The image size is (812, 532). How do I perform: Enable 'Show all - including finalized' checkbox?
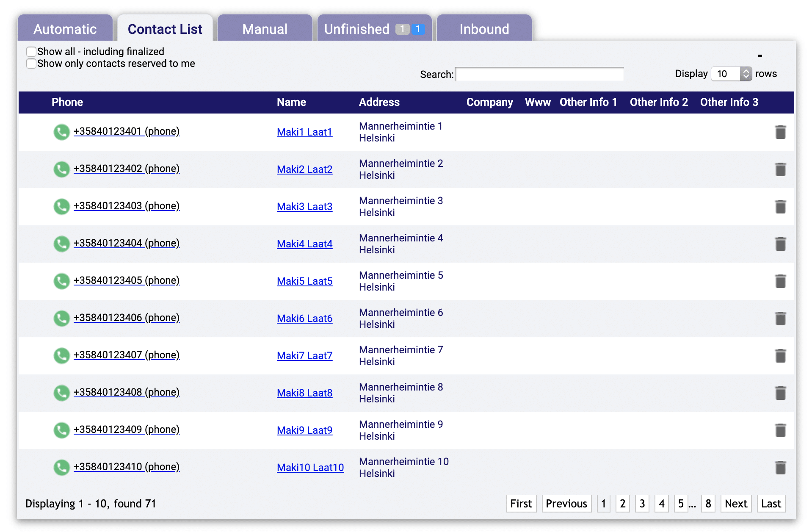click(x=31, y=52)
